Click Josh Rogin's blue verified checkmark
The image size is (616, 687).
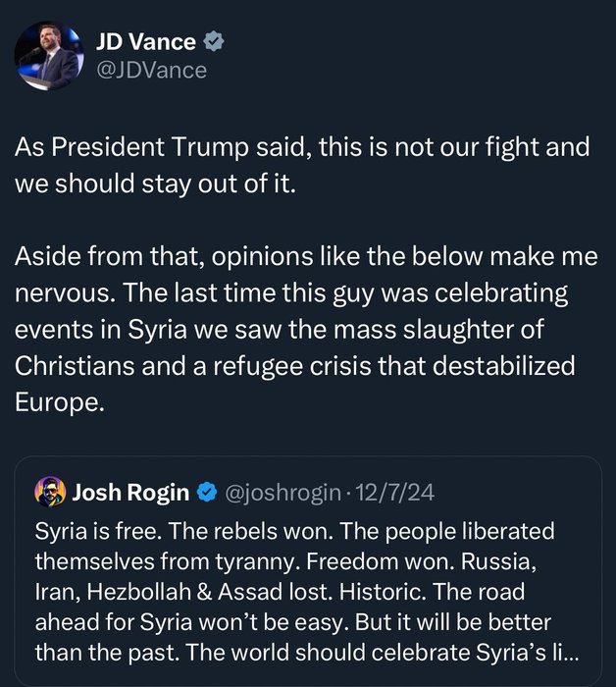(206, 491)
